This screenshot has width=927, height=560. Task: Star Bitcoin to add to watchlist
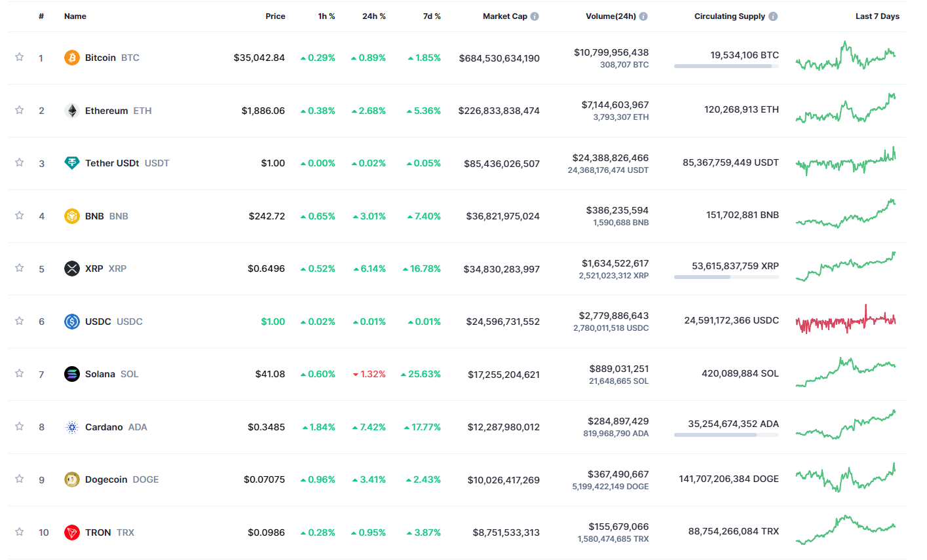coord(20,57)
